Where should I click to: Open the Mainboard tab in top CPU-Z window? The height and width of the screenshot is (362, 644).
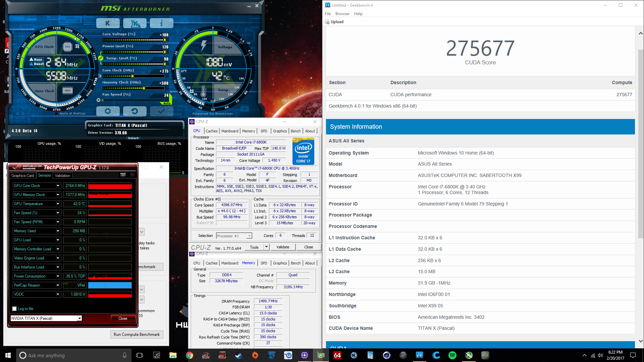pyautogui.click(x=230, y=131)
